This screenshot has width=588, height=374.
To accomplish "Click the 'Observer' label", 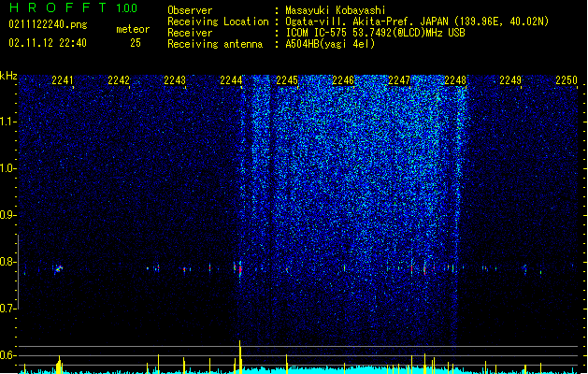I will click(190, 10).
